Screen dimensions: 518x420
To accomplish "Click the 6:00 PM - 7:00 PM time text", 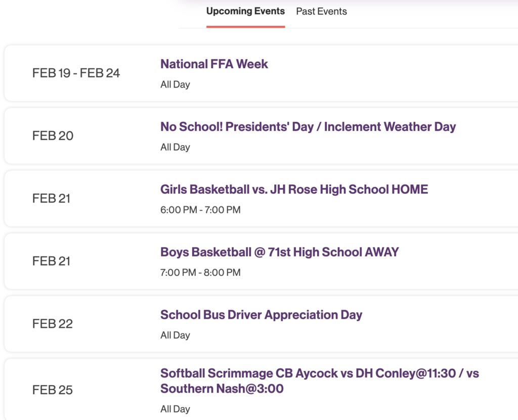I will [200, 209].
